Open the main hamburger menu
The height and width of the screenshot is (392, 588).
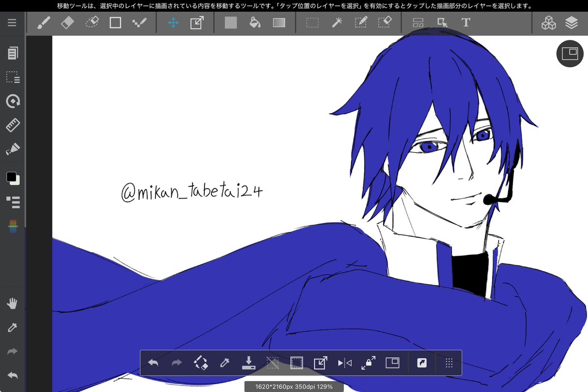[x=12, y=22]
